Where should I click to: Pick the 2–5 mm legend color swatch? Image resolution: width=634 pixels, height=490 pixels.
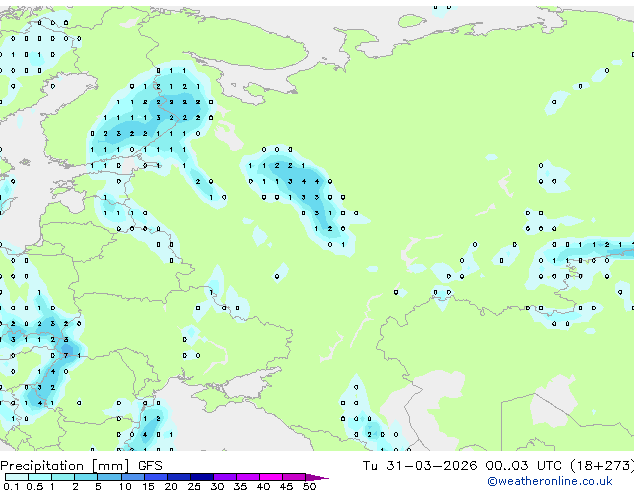[x=86, y=477]
